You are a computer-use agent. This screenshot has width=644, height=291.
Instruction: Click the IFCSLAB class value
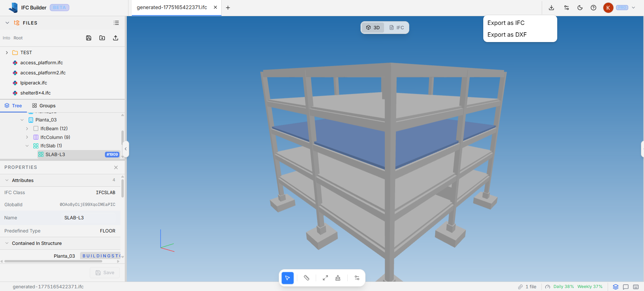coord(106,192)
